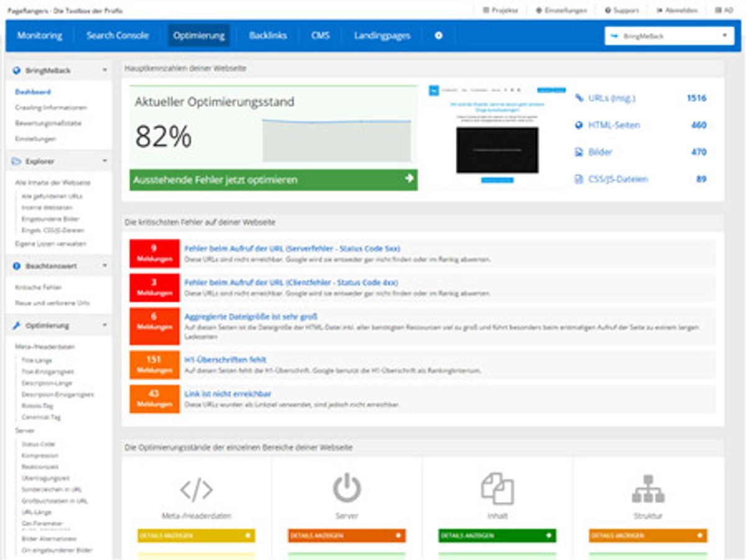The image size is (746, 560).
Task: Open the 'H1-Überschriften fehlt' error
Action: pos(226,359)
